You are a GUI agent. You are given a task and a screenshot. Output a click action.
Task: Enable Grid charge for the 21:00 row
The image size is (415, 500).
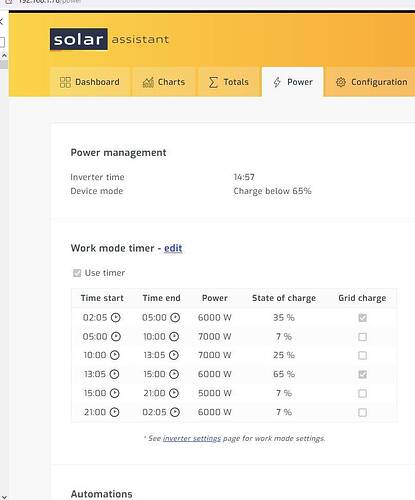[x=362, y=412]
